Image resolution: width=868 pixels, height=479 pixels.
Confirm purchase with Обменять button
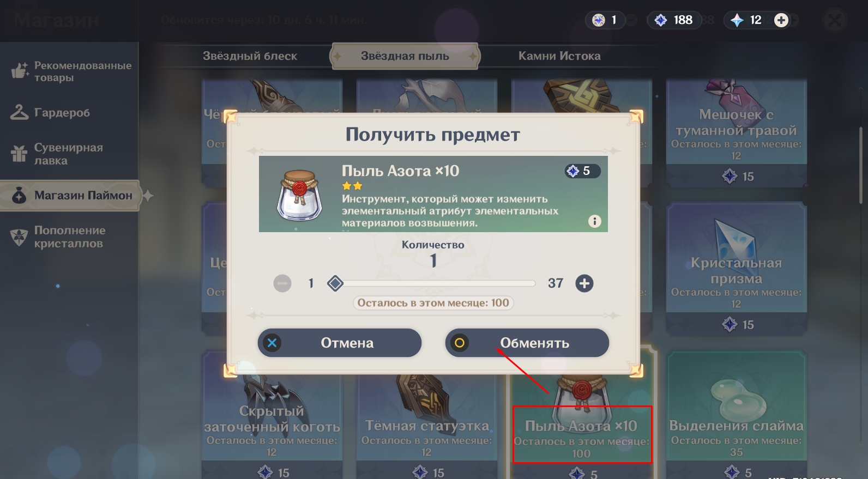527,343
